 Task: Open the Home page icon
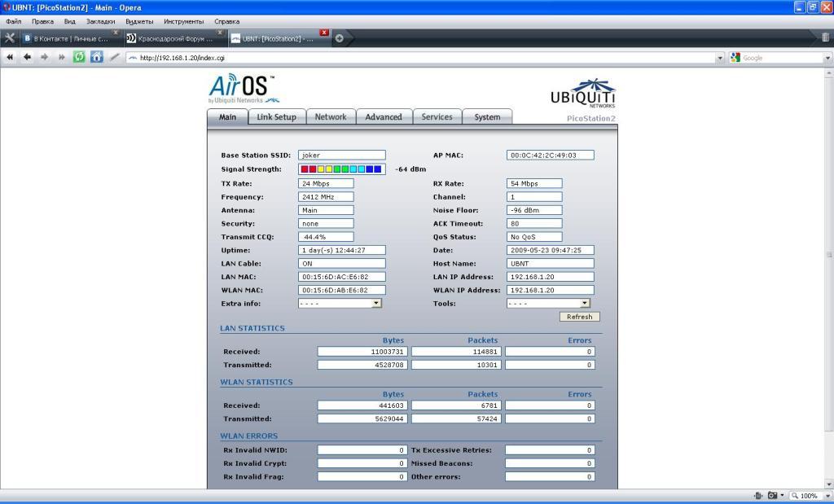(96, 57)
